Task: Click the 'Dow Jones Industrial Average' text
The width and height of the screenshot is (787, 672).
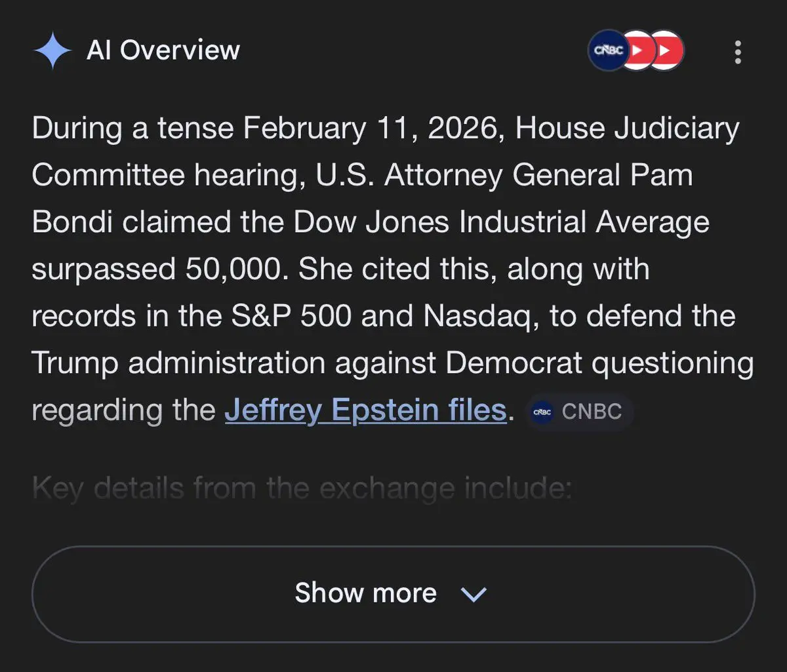Action: point(501,222)
